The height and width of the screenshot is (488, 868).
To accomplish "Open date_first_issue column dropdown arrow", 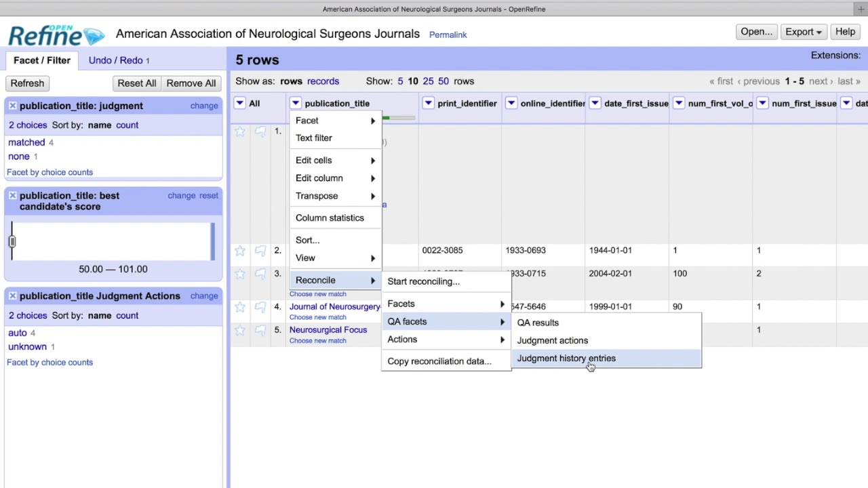I will 595,104.
